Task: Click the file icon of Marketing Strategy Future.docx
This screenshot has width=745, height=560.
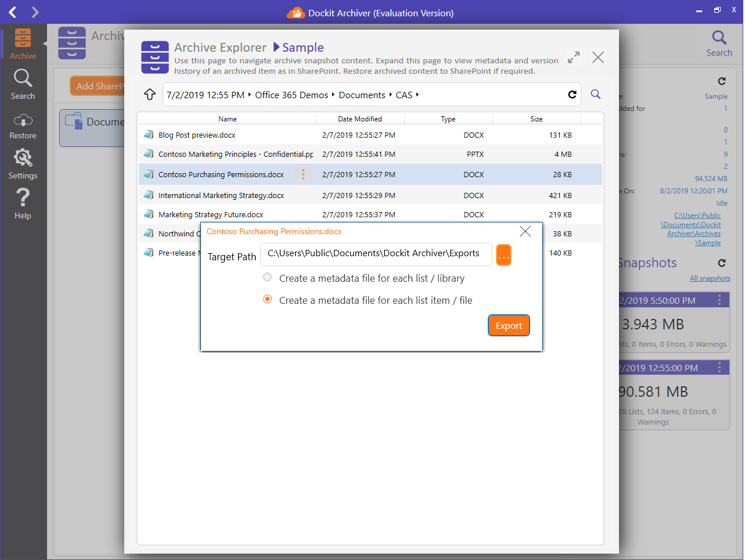Action: 149,214
